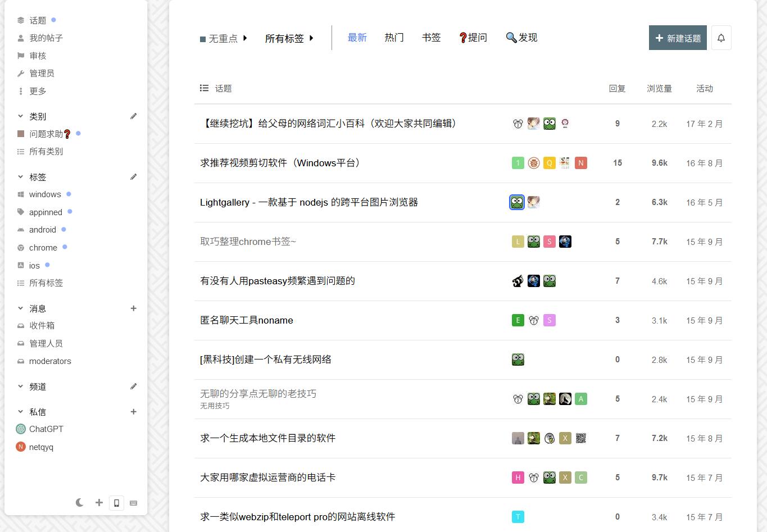Collapse the 标签 sidebar section
This screenshot has height=532, width=767.
click(x=21, y=177)
